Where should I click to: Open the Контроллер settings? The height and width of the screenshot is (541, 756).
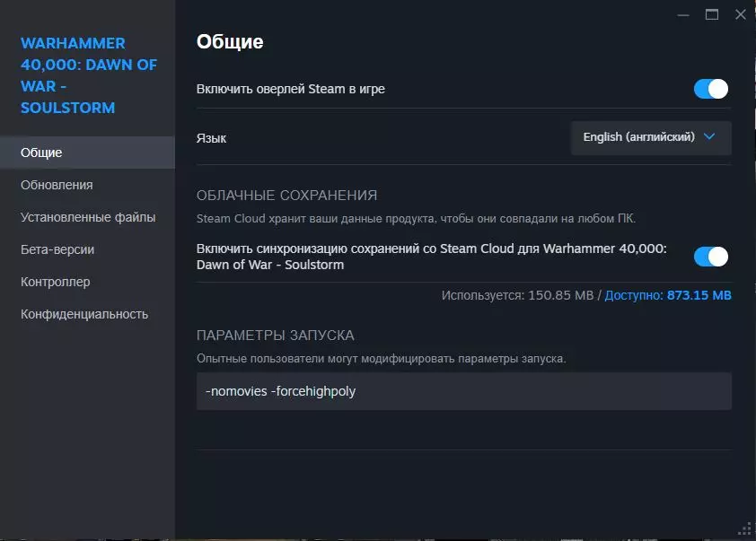point(56,282)
